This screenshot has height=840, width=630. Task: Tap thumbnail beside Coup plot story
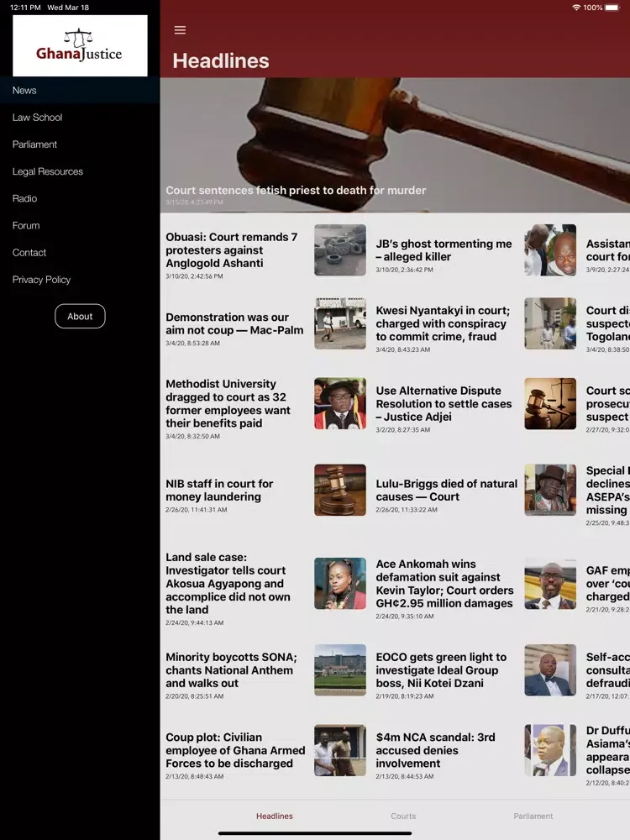pyautogui.click(x=340, y=750)
